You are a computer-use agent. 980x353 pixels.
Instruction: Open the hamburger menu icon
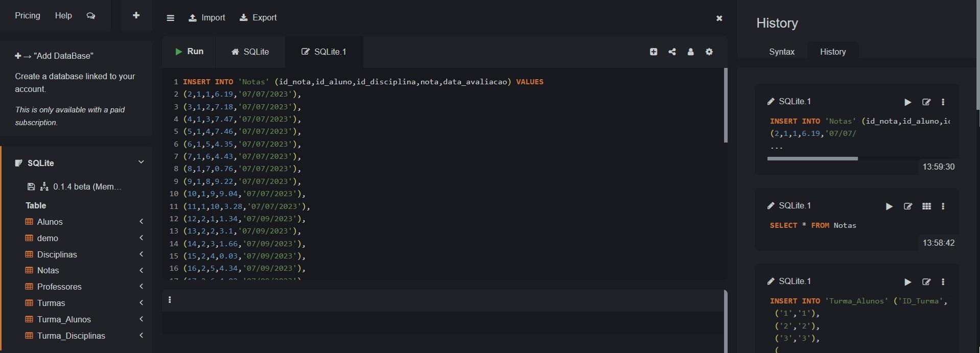pos(171,18)
